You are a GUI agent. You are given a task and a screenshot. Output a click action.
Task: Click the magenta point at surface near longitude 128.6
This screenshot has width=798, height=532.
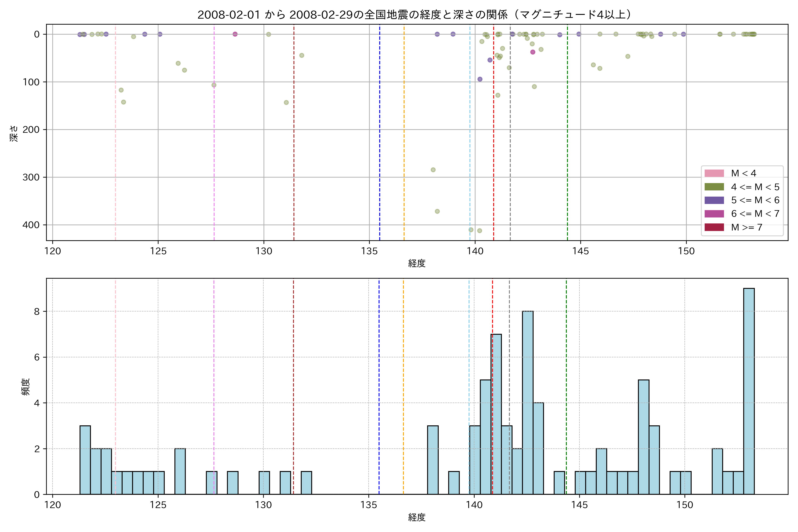pos(235,34)
